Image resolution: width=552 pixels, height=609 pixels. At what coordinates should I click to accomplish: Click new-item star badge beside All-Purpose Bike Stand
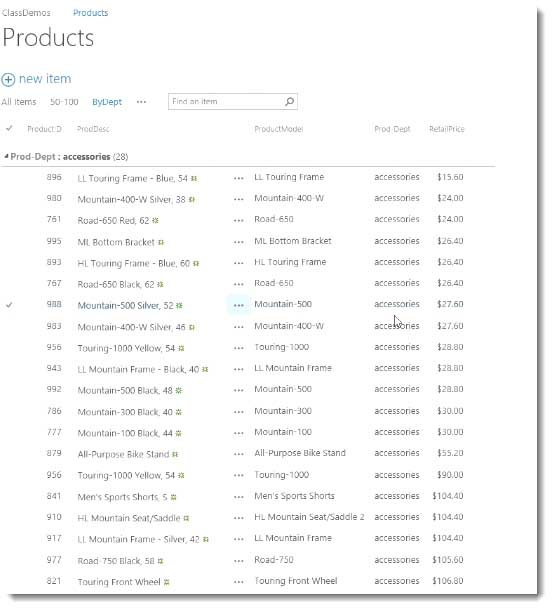pyautogui.click(x=175, y=454)
